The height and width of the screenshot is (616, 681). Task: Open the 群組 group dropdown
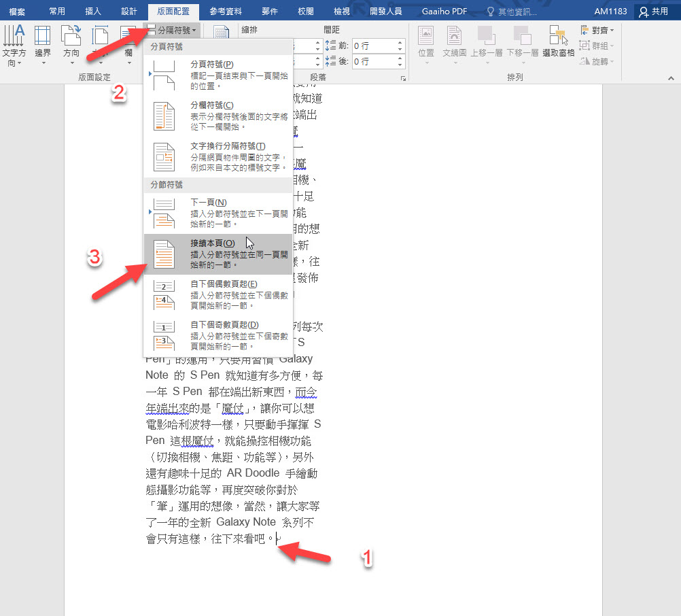pyautogui.click(x=597, y=46)
